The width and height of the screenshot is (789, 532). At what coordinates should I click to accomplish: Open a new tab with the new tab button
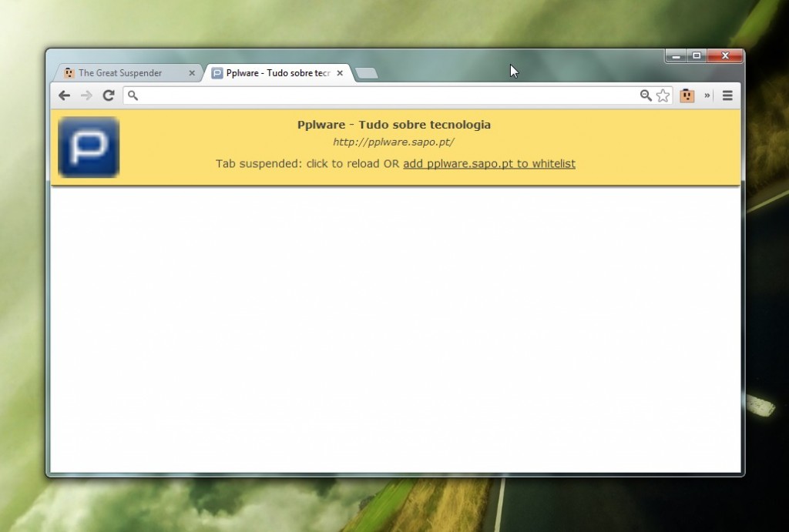[x=366, y=73]
